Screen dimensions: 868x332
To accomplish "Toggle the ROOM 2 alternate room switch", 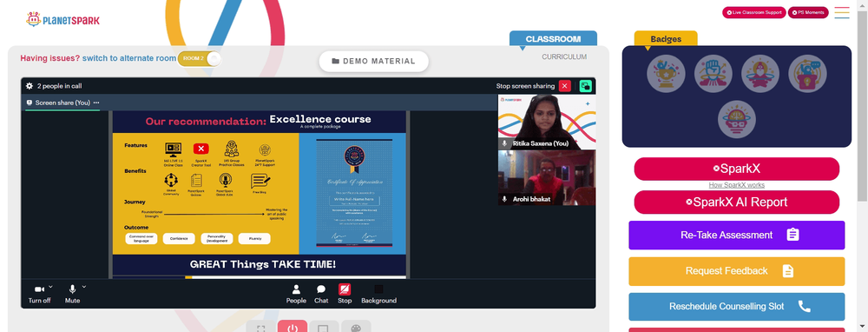I will coord(200,58).
